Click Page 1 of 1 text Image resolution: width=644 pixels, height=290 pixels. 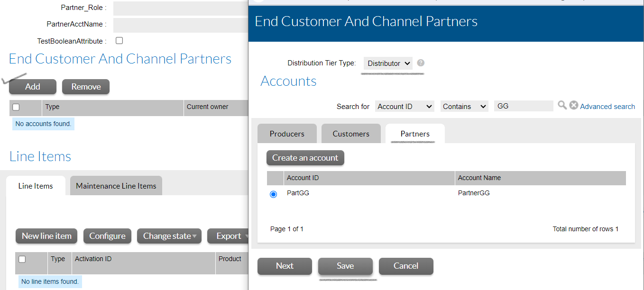tap(287, 229)
